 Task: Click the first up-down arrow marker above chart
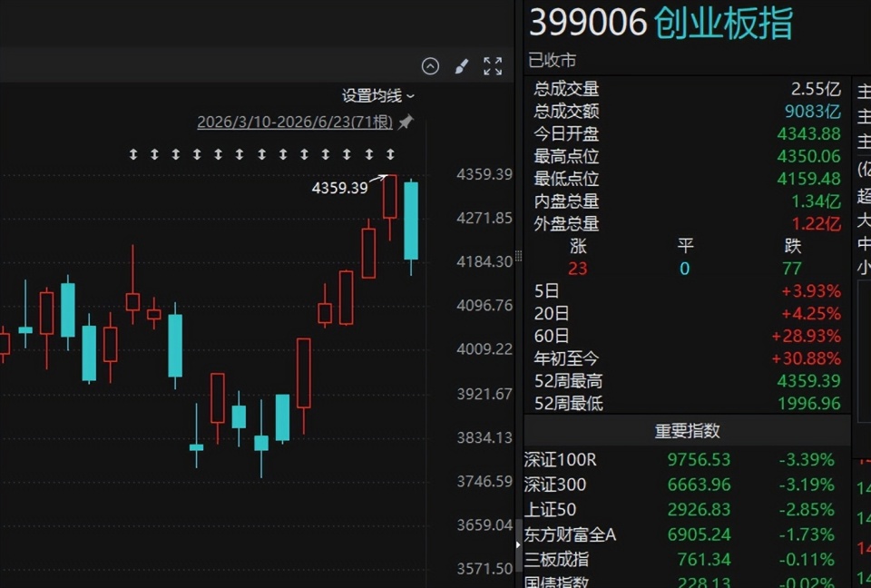tap(133, 154)
